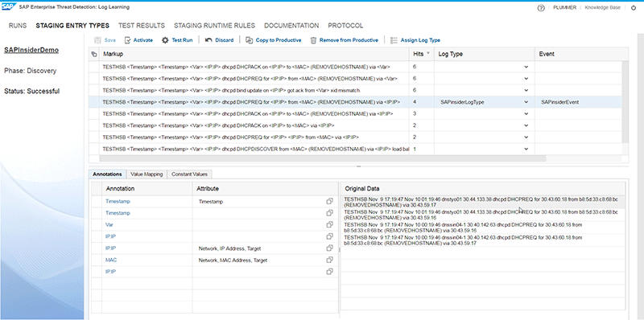Image resolution: width=644 pixels, height=320 pixels.
Task: Open the DOCUMENTATION tab
Action: (x=291, y=26)
